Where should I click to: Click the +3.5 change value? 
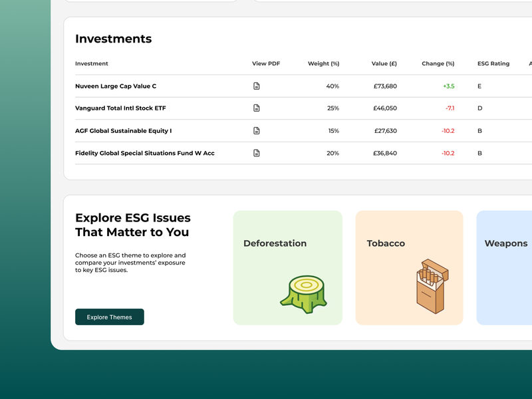click(448, 86)
